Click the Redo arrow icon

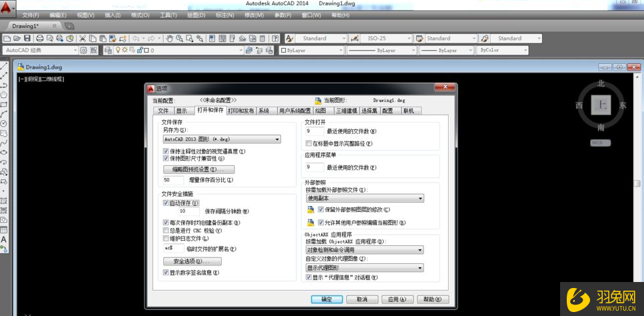(x=151, y=39)
